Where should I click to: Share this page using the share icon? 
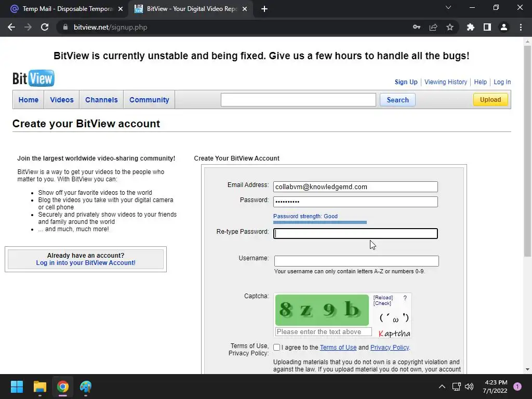[433, 27]
